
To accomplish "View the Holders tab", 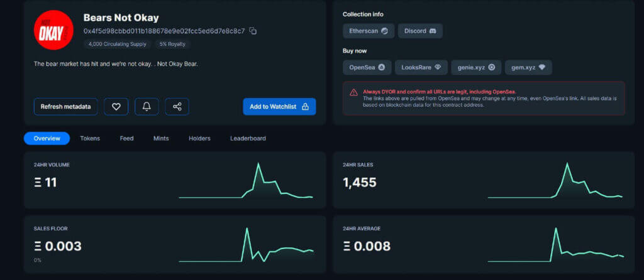I will click(199, 139).
